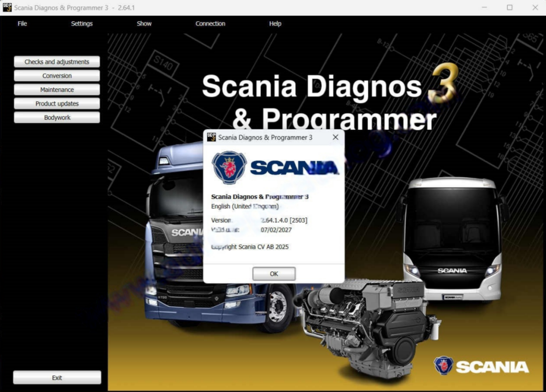Image resolution: width=546 pixels, height=392 pixels.
Task: Click the Copyright Scania CV AB 2025 text
Action: pos(250,247)
